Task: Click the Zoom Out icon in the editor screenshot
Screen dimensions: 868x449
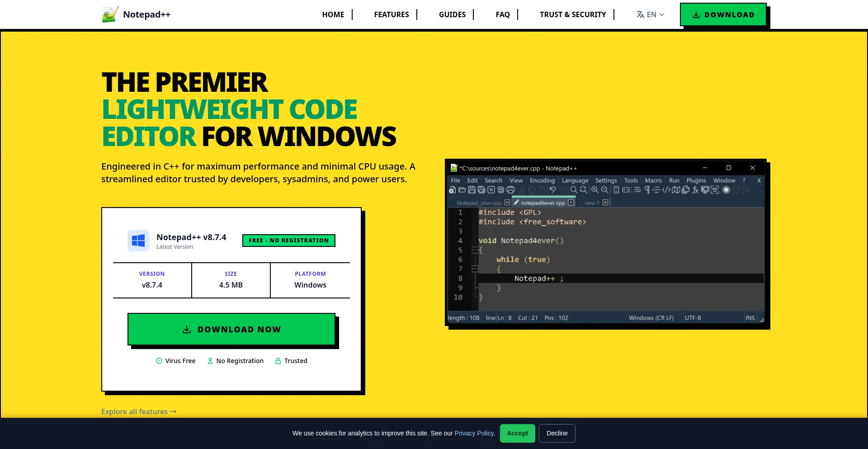Action: (605, 190)
